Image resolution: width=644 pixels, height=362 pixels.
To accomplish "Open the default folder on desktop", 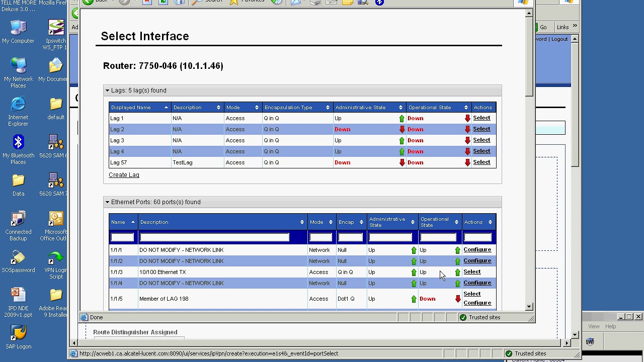I will coord(56,108).
